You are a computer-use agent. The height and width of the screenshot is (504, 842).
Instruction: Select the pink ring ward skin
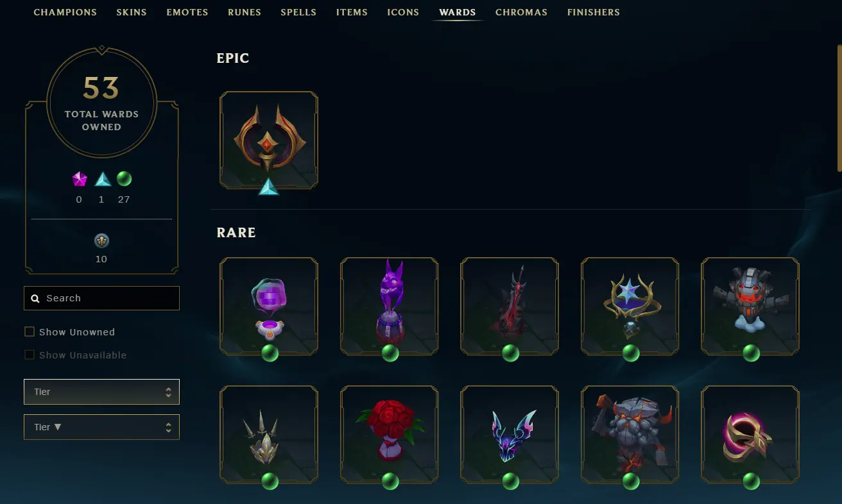pos(750,434)
